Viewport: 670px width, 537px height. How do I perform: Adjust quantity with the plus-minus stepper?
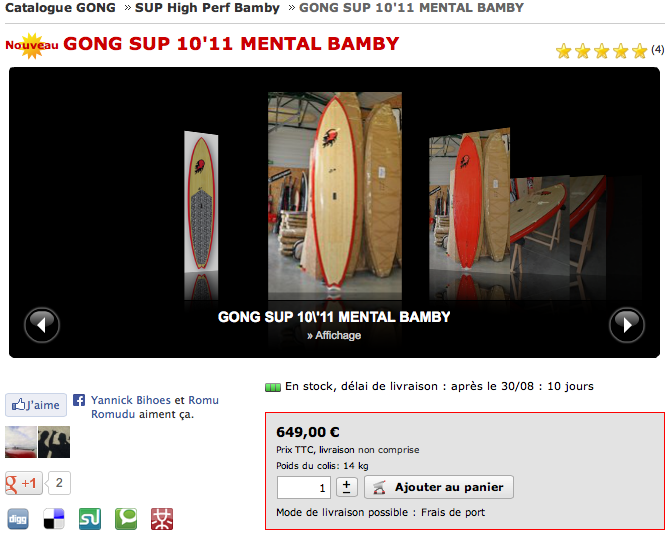coord(347,487)
